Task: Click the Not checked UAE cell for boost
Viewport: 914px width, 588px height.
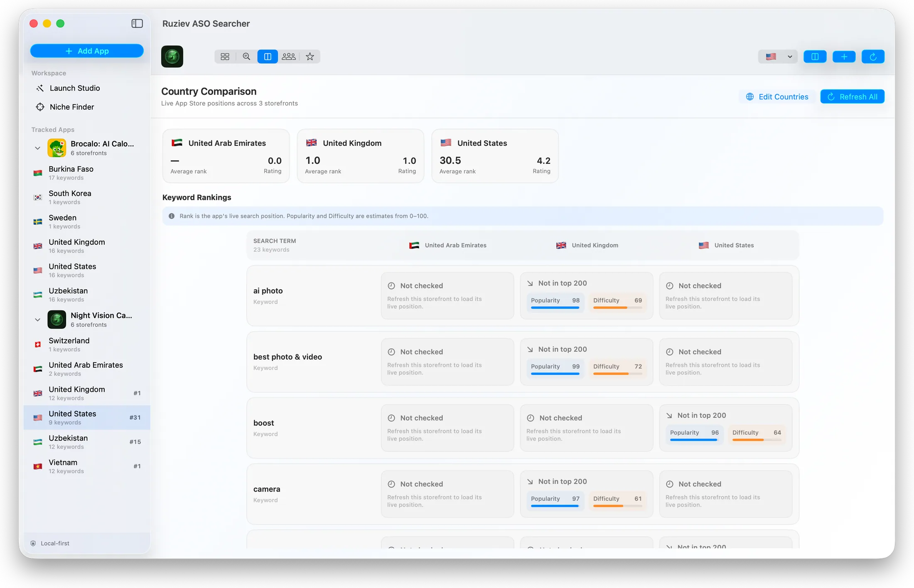Action: click(x=447, y=428)
